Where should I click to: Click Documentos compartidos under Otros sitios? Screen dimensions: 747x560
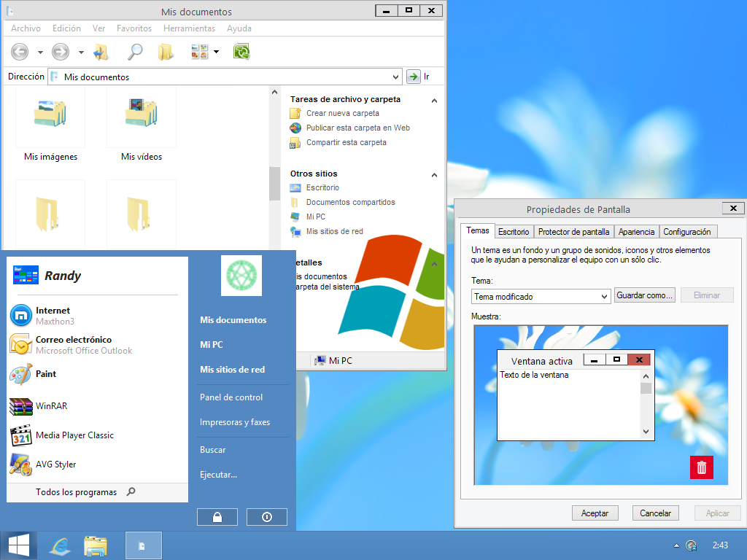351,202
